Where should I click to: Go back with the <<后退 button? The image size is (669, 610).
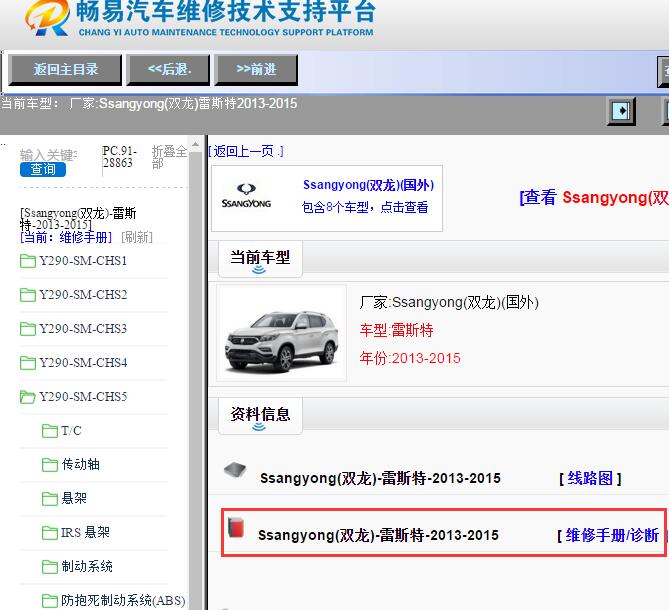(x=169, y=70)
